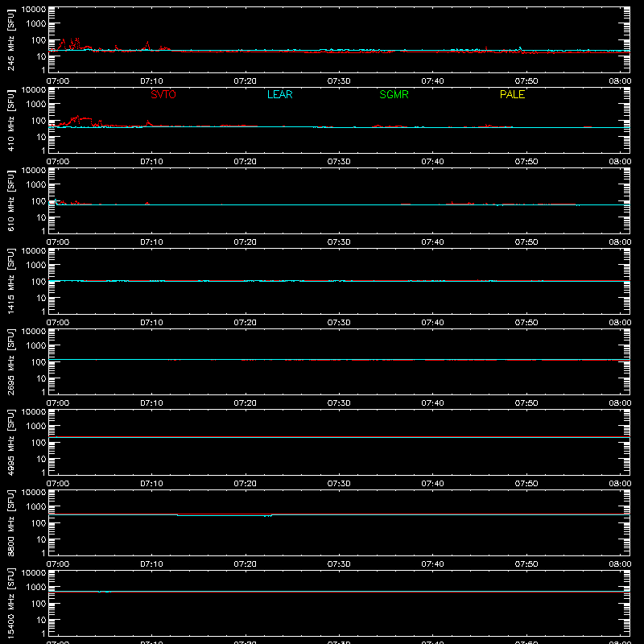Screen dimensions: 644x644
Task: Click the 07:30 label under the 1415 MHz panel
Action: 339,323
